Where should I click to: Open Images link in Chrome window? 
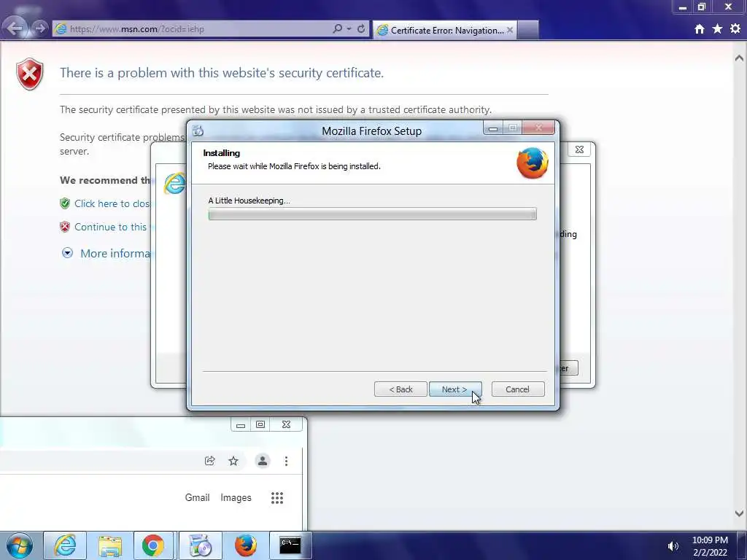236,497
